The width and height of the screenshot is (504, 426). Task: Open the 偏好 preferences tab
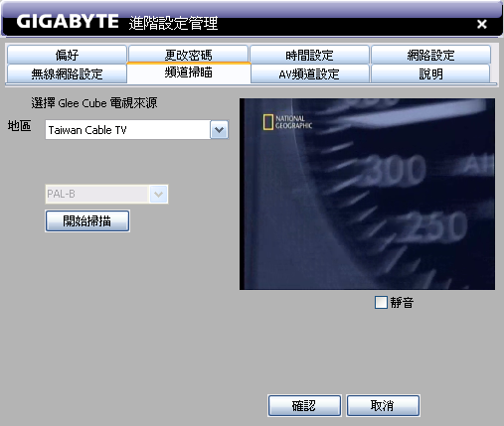click(67, 55)
